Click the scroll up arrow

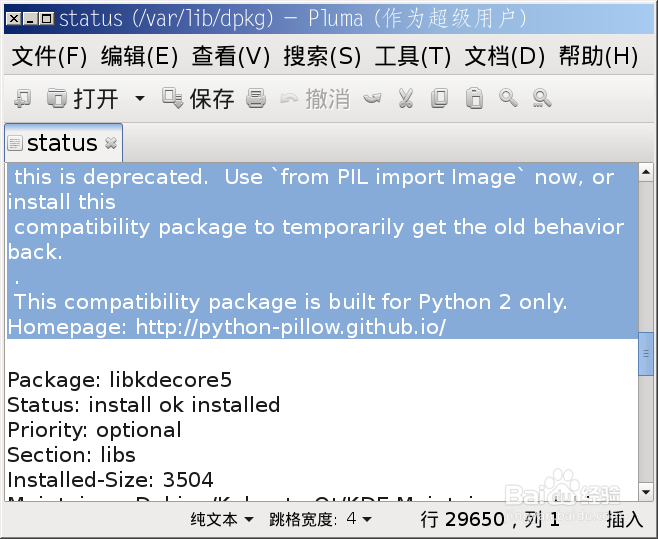(645, 172)
